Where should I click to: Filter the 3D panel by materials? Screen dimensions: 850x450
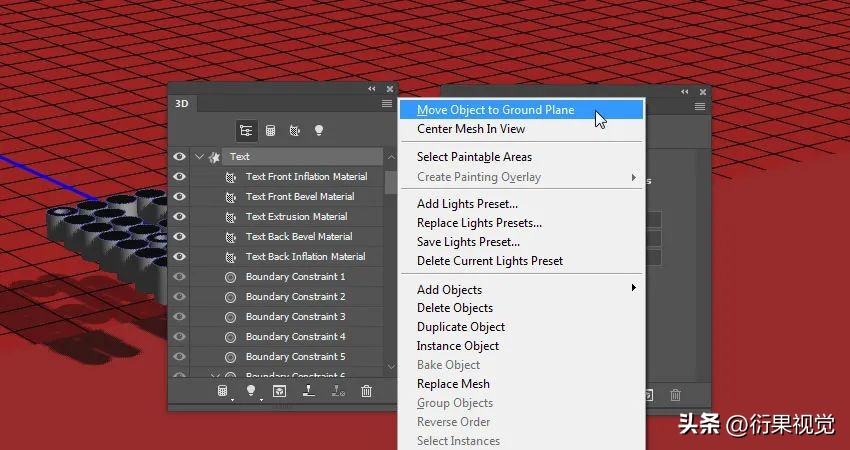point(294,131)
